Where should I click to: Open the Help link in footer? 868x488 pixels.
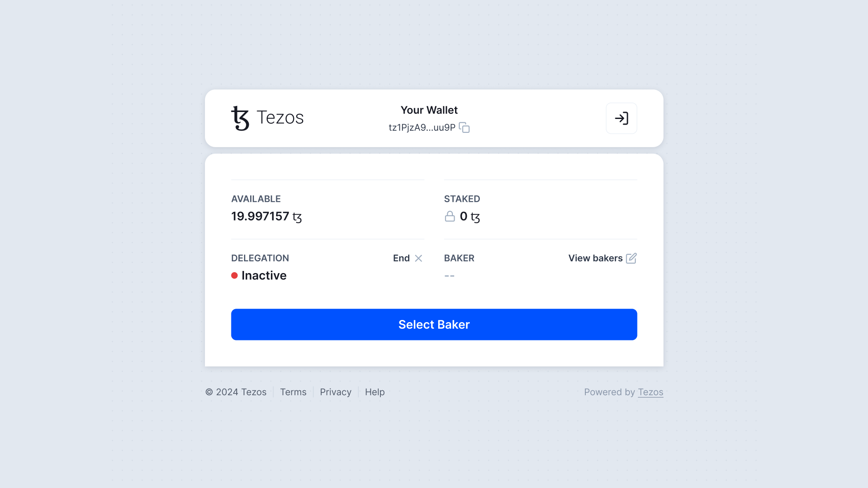pos(375,392)
